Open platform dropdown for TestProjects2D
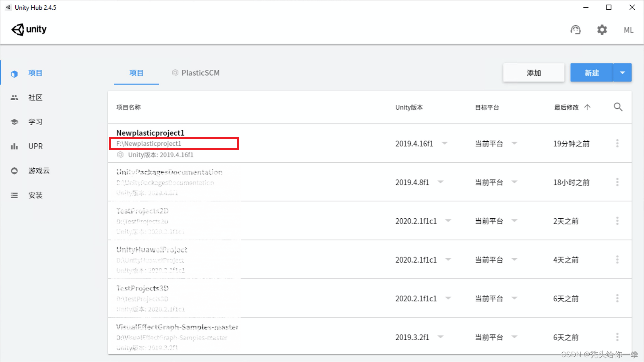 (x=514, y=221)
